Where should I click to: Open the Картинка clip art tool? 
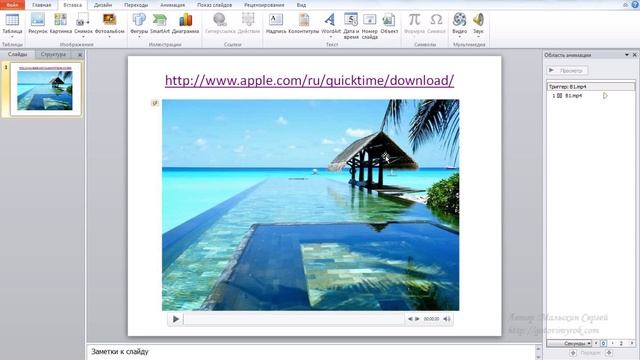(x=60, y=20)
